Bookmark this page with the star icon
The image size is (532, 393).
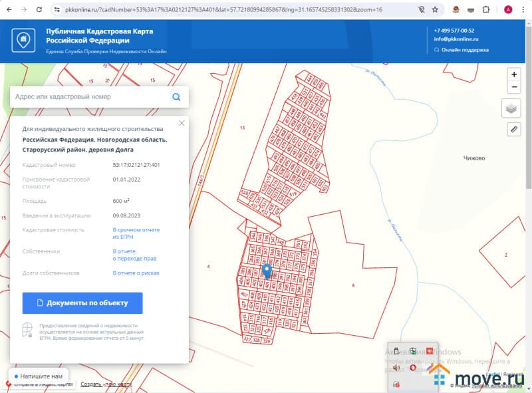(435, 10)
